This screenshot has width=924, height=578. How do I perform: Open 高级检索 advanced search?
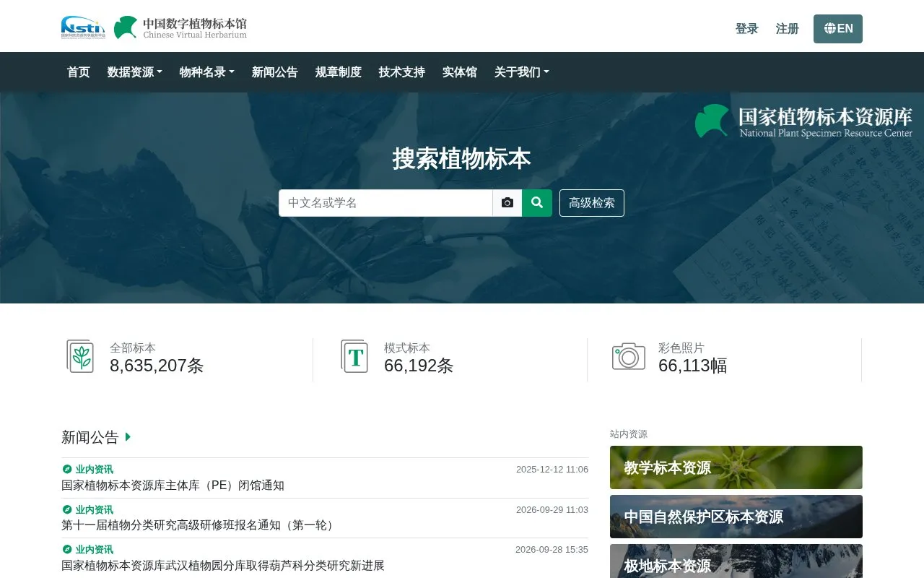[x=592, y=203]
